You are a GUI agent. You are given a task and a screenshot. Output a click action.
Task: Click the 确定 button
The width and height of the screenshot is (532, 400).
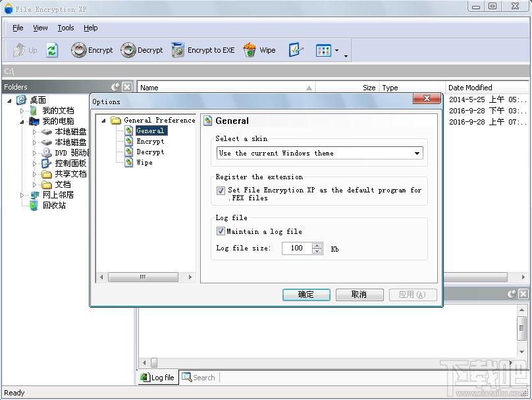pyautogui.click(x=306, y=295)
